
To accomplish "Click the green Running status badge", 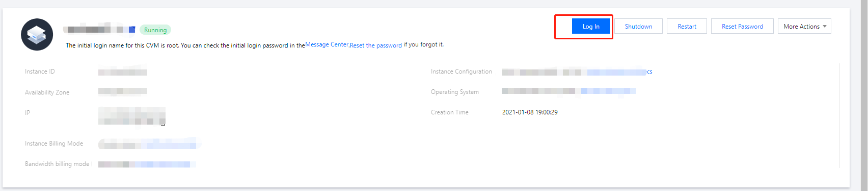I will coord(155,30).
